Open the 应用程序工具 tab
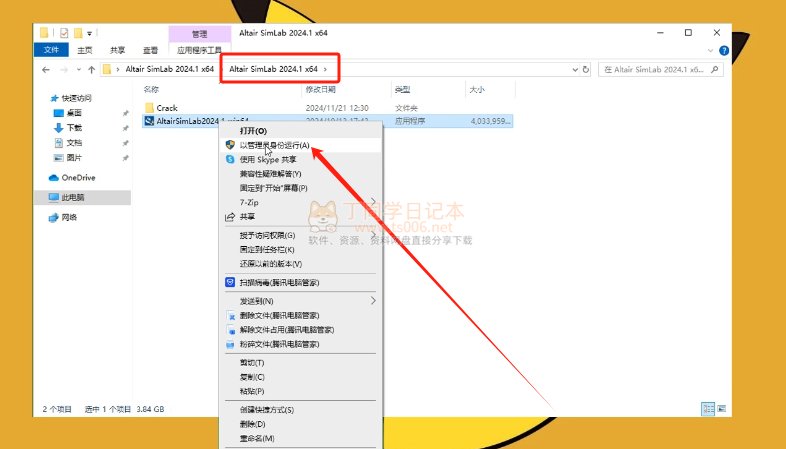 click(x=200, y=50)
